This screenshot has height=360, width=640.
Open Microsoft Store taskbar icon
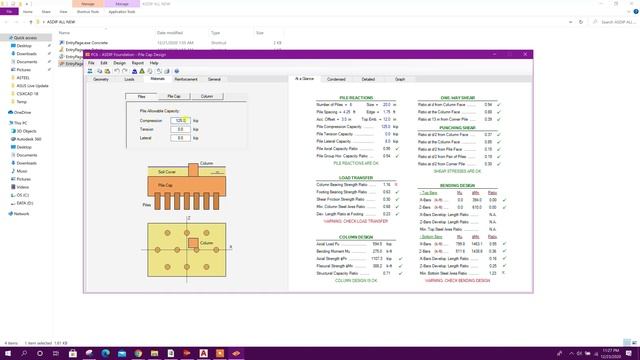click(73, 353)
